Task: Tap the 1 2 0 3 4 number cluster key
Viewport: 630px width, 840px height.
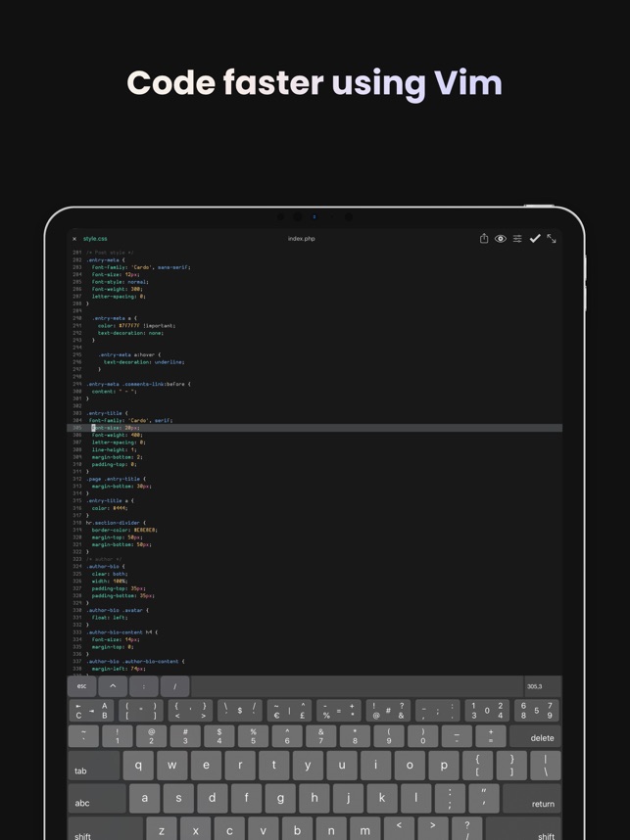Action: click(487, 711)
